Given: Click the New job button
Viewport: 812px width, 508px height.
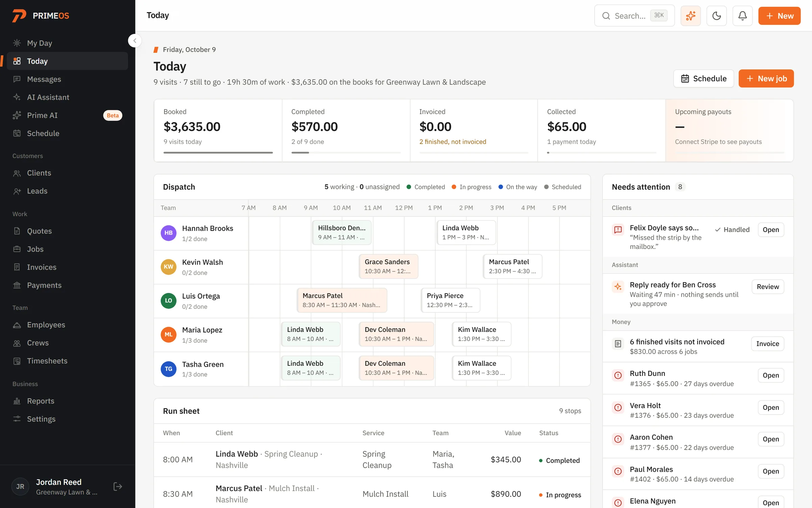Looking at the screenshot, I should (x=766, y=79).
